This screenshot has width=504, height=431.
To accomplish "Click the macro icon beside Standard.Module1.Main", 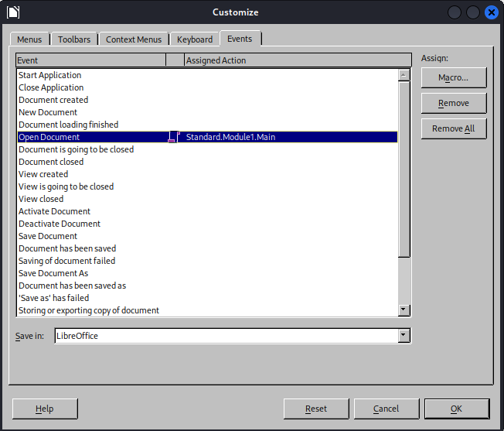I will (x=174, y=137).
